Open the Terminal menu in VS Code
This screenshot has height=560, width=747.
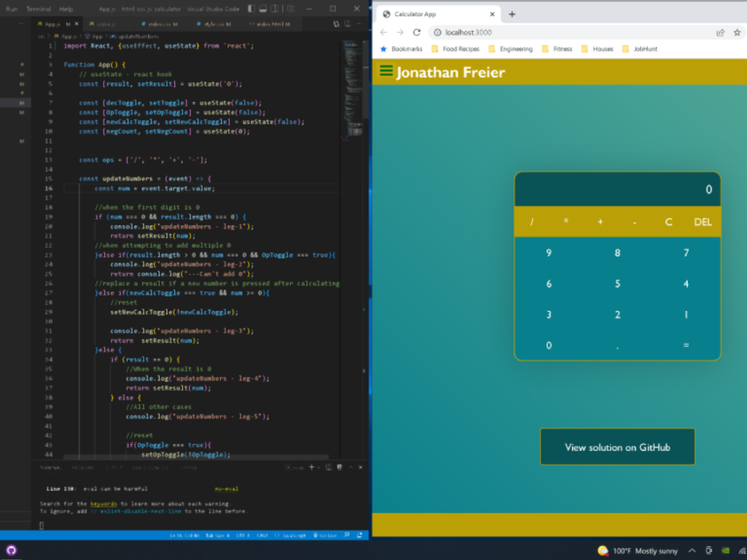[39, 9]
